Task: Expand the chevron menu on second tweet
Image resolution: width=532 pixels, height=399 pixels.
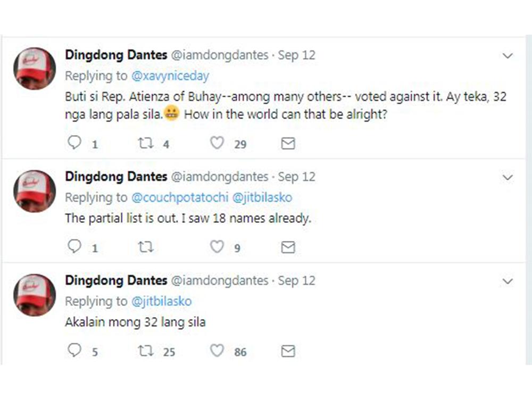Action: click(508, 178)
